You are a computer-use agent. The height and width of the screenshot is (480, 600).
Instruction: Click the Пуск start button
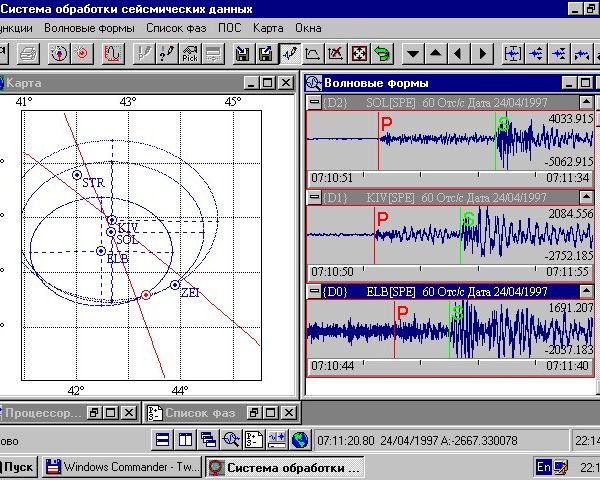pyautogui.click(x=17, y=467)
